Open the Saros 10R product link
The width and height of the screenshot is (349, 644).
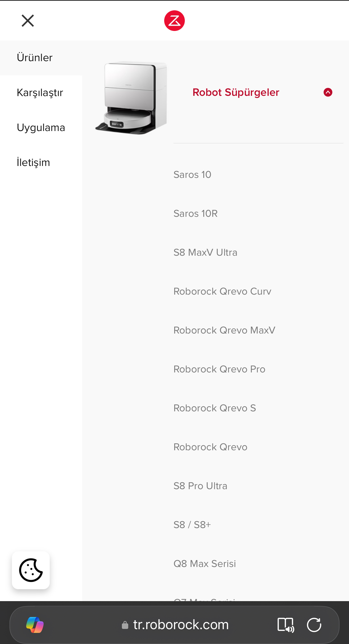195,214
